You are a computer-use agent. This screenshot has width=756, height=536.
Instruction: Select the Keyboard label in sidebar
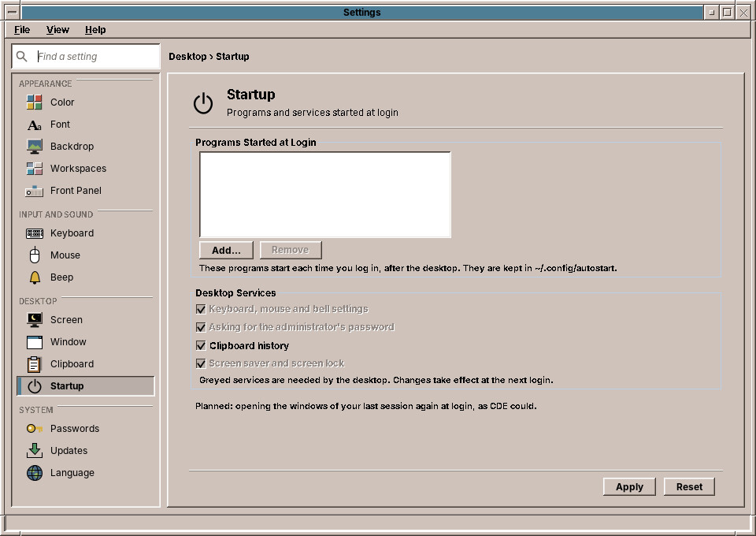pos(72,233)
